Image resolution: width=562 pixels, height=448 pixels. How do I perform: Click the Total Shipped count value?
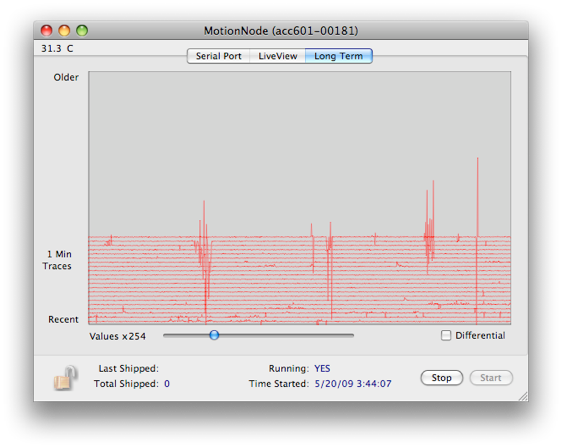167,384
